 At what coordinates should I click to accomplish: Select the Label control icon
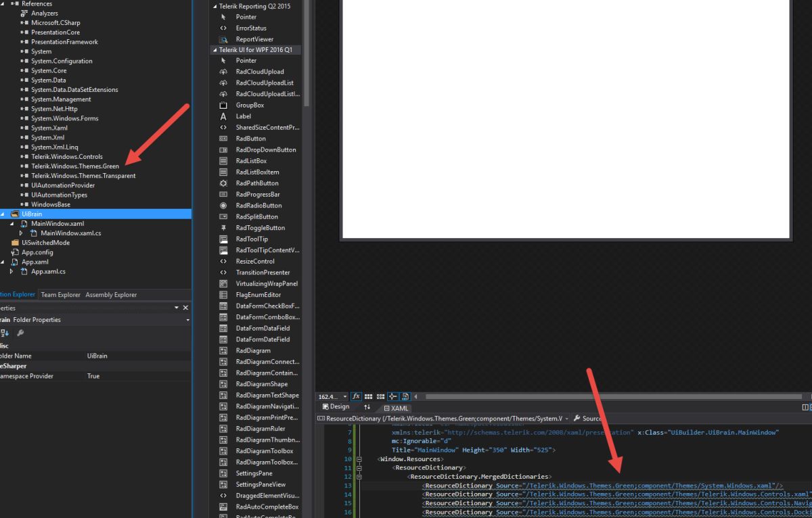coord(223,116)
